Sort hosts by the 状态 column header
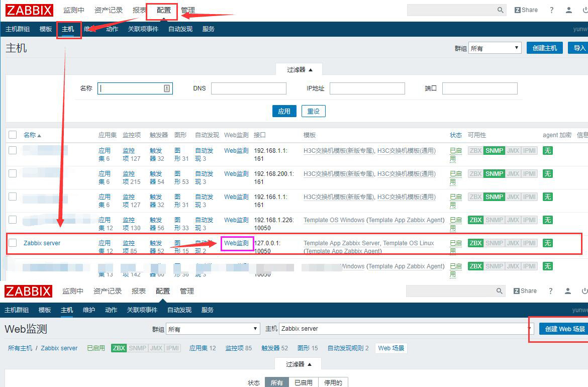 click(x=456, y=135)
